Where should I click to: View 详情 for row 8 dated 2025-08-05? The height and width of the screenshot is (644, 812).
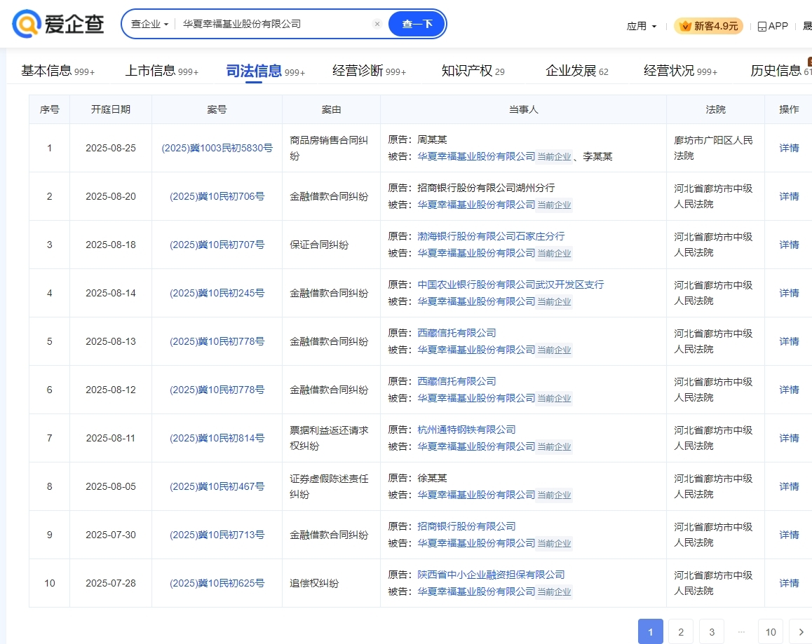pos(789,486)
